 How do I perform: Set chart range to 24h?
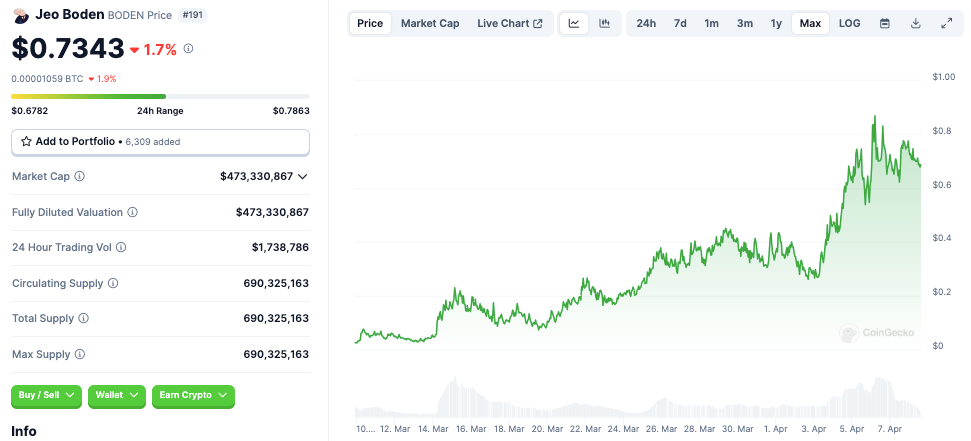point(646,24)
